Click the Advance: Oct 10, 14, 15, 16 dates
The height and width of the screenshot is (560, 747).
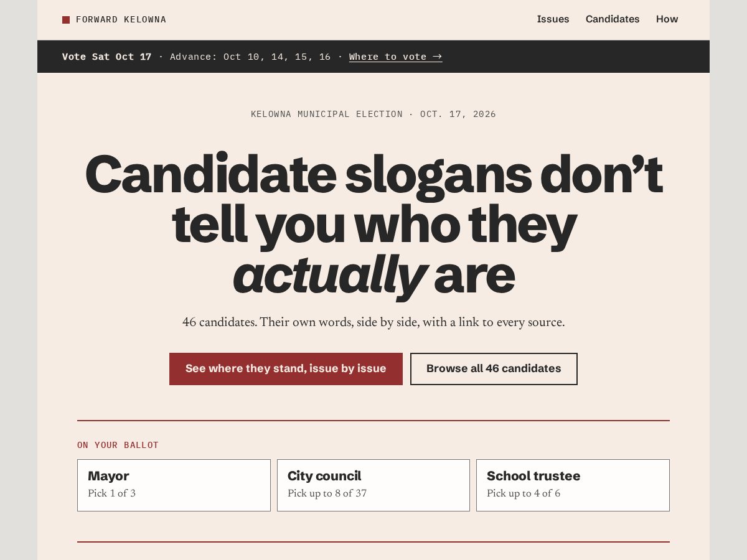click(x=250, y=57)
